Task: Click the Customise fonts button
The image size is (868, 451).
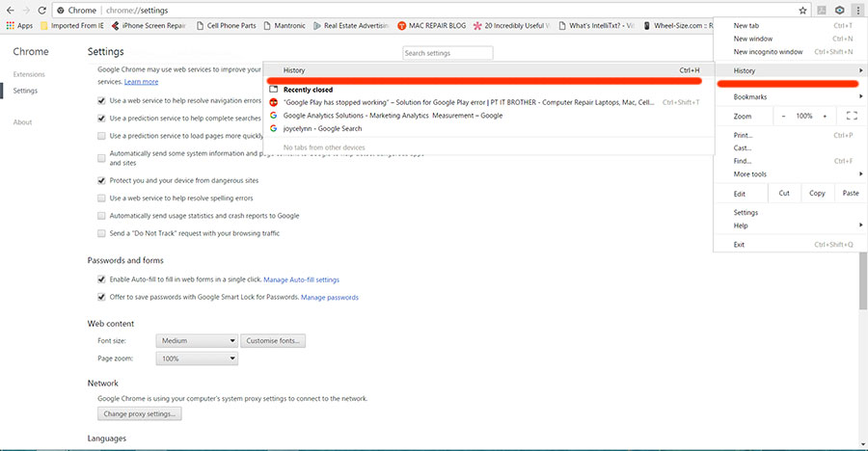Action: click(x=273, y=341)
